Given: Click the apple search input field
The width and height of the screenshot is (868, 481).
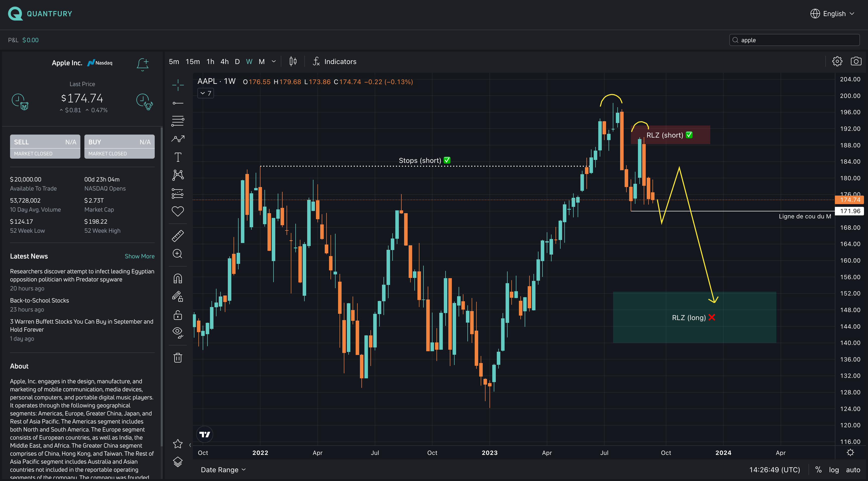Looking at the screenshot, I should [x=794, y=40].
